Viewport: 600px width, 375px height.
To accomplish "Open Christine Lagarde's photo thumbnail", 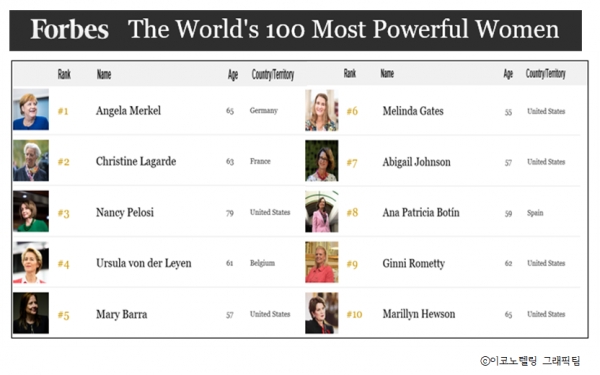I will (x=31, y=161).
